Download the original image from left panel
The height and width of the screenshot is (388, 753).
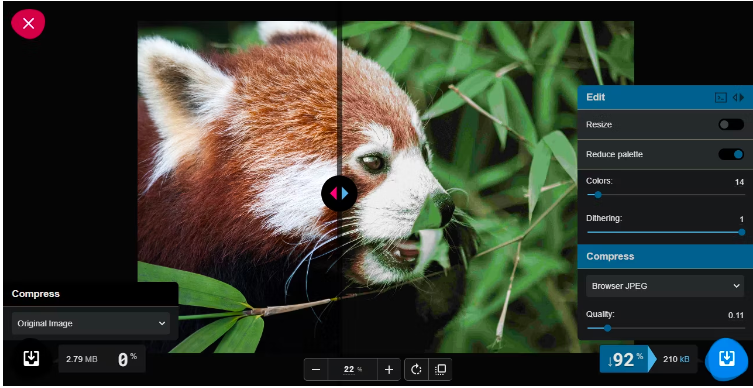(30, 358)
